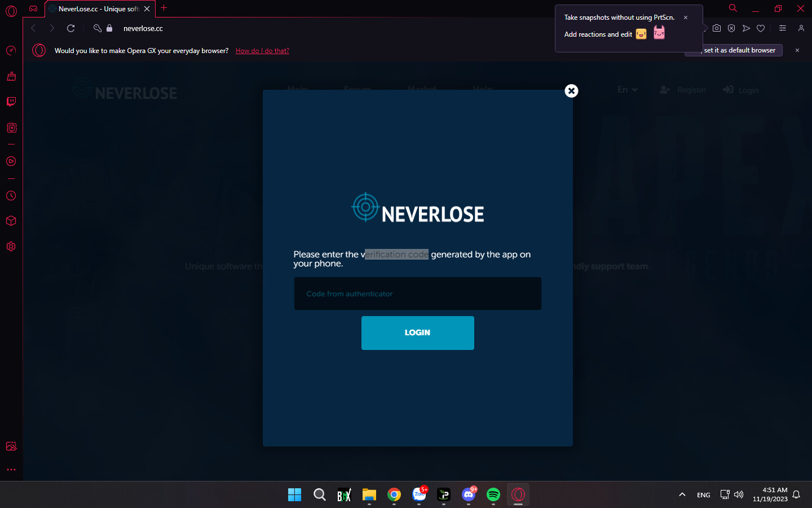Open Twitch panel in sidebar
Image resolution: width=812 pixels, height=508 pixels.
tap(11, 102)
